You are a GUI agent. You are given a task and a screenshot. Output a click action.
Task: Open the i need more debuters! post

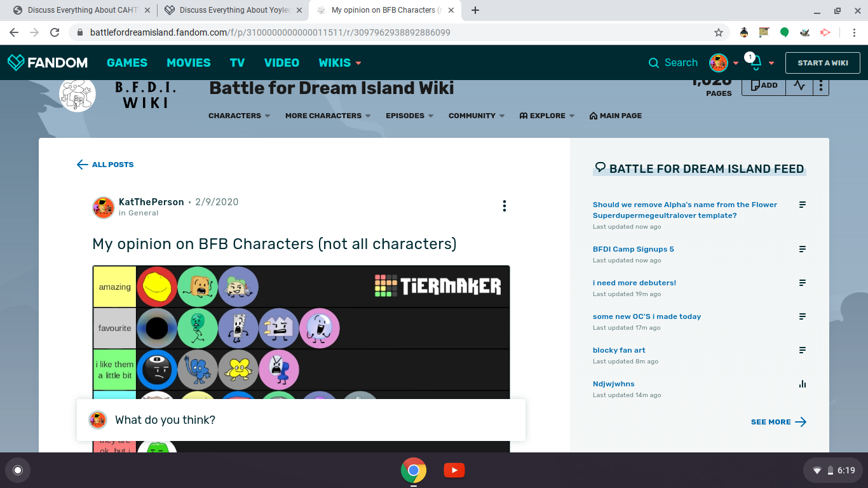coord(634,283)
